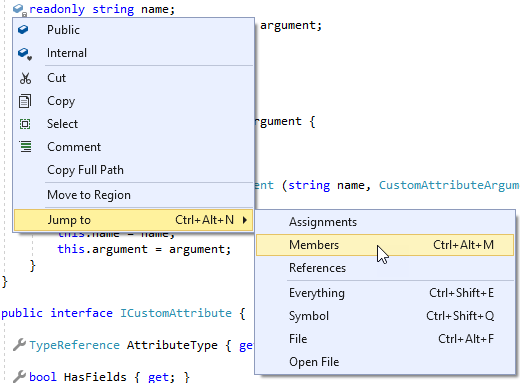Click the ICustomAttribute interface name
The height and width of the screenshot is (383, 520).
click(176, 313)
